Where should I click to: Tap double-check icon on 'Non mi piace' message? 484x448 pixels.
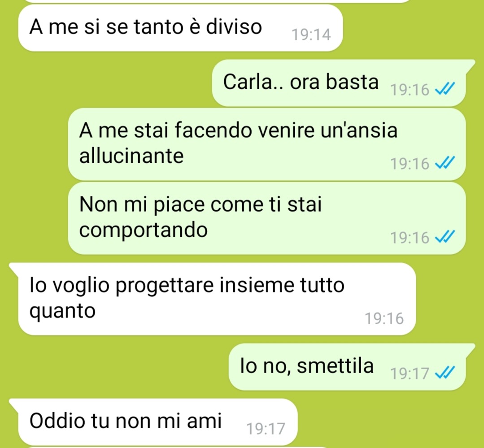coord(445,237)
